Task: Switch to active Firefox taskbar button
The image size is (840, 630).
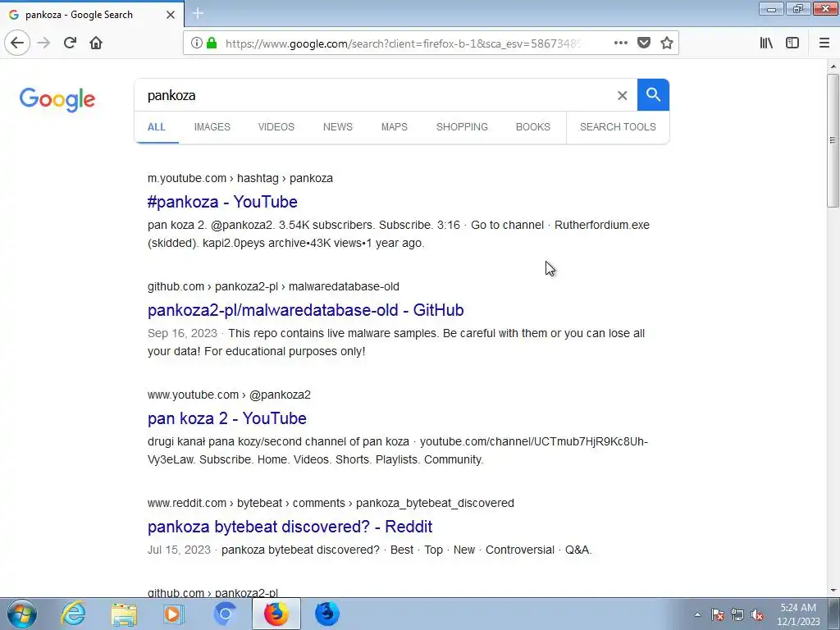Action: point(276,614)
